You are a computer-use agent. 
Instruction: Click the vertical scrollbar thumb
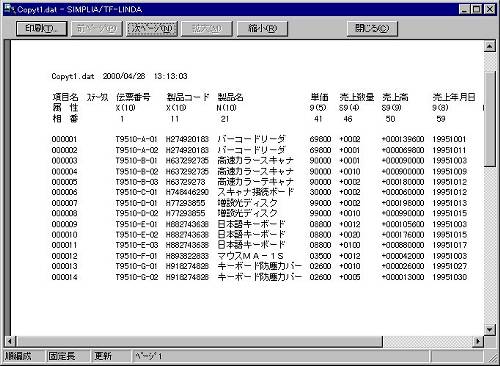click(x=489, y=118)
